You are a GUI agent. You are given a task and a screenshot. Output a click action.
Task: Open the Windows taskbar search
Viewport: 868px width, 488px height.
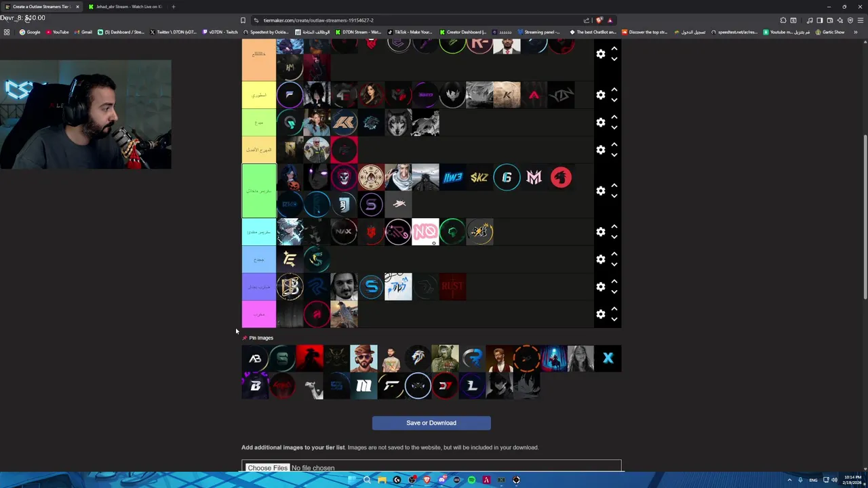tap(367, 480)
